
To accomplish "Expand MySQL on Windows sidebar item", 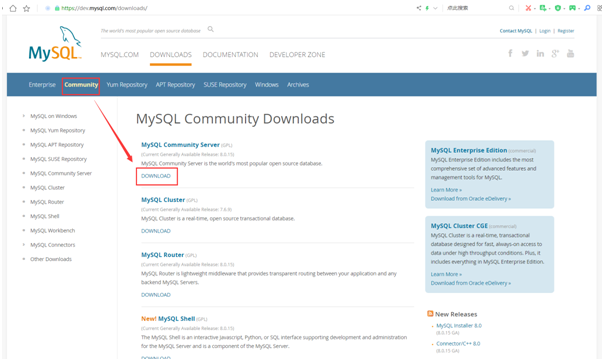I will (x=54, y=116).
